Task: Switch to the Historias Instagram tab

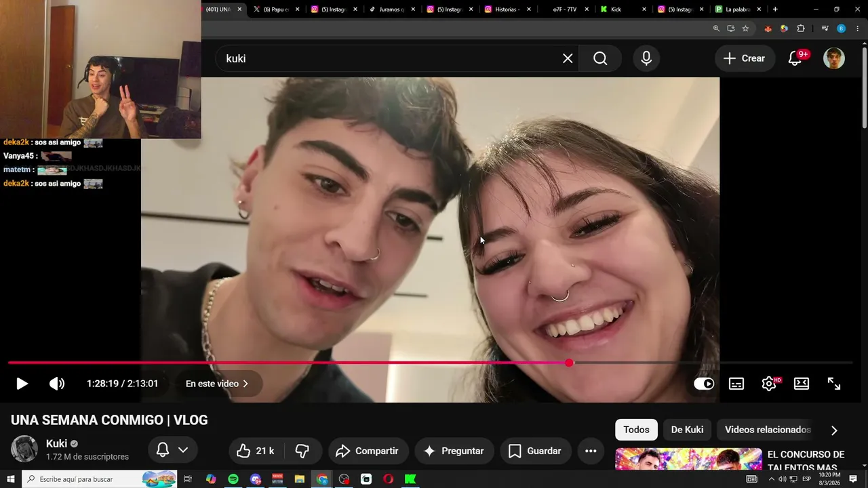Action: tap(507, 9)
